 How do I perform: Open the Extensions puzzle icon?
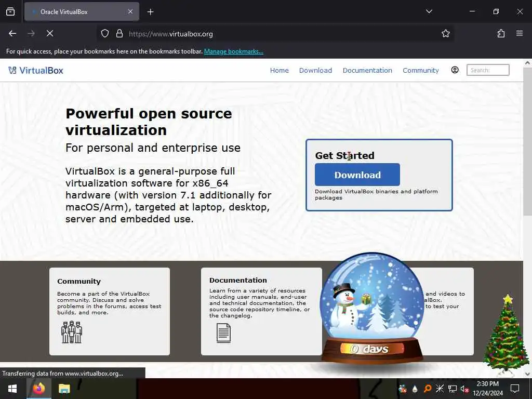(501, 34)
